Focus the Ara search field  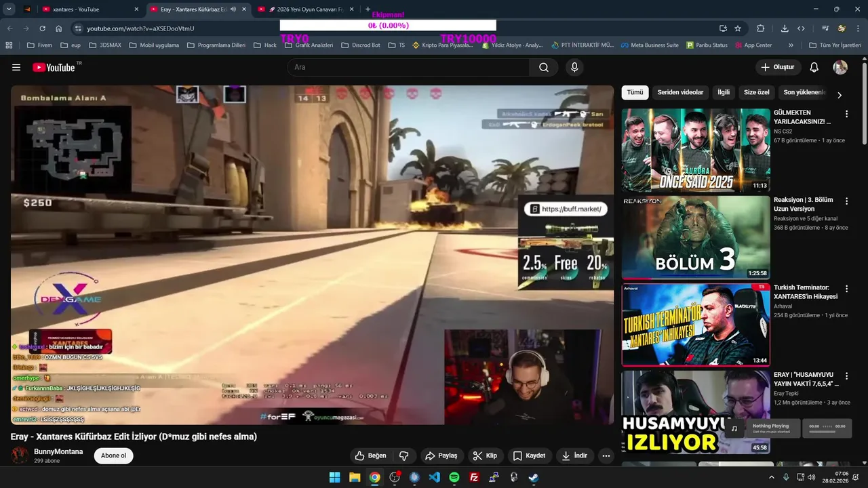408,67
